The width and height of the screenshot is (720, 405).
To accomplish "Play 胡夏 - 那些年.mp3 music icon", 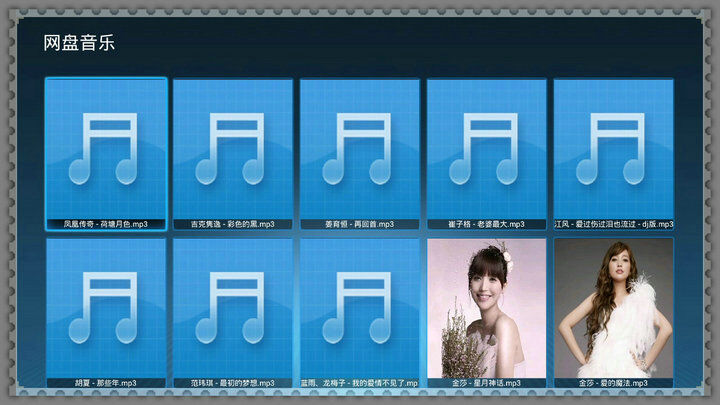I will tap(106, 307).
